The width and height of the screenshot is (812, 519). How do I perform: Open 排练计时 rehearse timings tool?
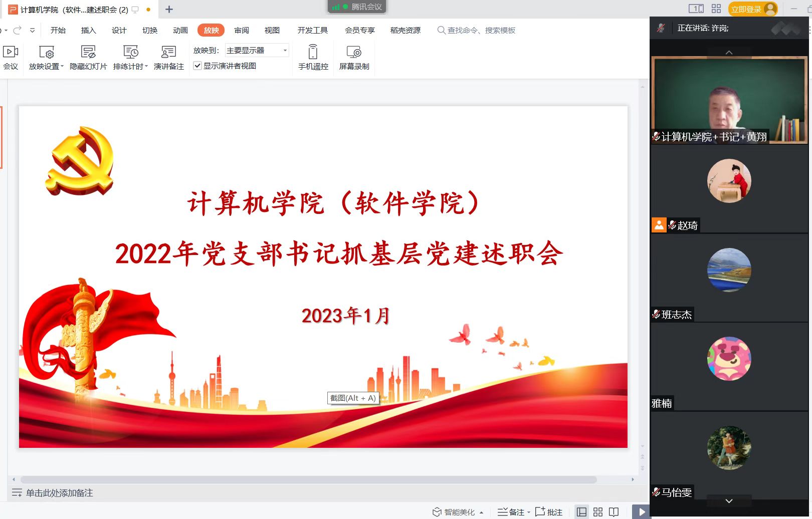pos(130,52)
